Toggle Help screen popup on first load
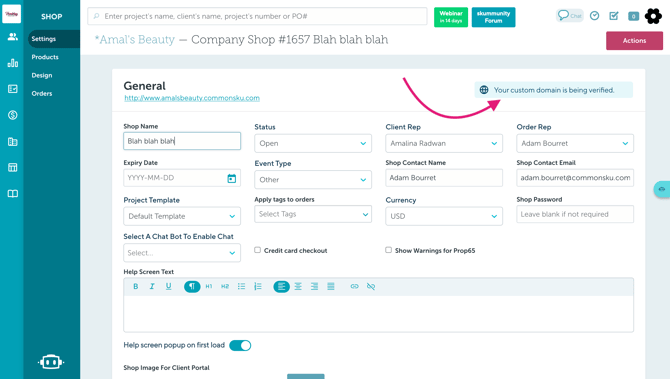This screenshot has width=670, height=379. 240,345
